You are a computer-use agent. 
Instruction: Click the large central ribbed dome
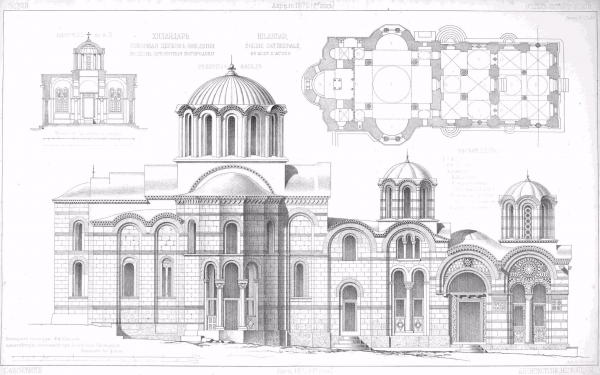point(231,90)
